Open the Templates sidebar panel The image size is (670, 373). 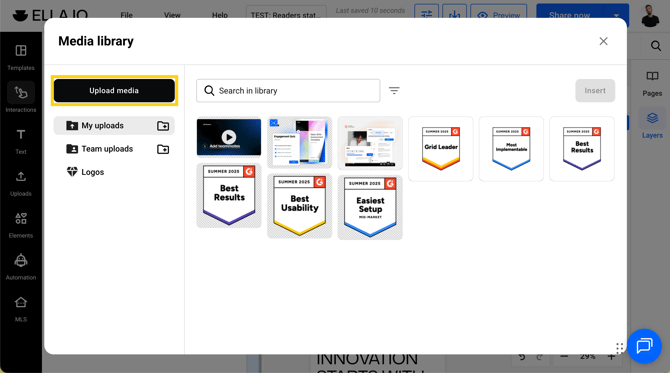(21, 57)
